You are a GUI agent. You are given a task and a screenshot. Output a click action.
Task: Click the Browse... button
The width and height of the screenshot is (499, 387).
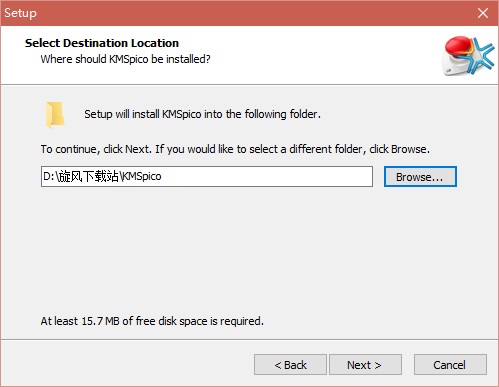[420, 177]
